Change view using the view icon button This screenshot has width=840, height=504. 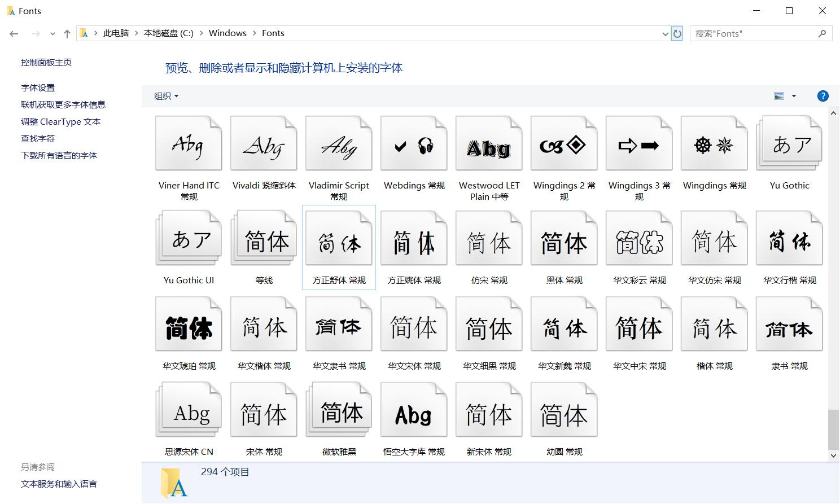click(779, 96)
